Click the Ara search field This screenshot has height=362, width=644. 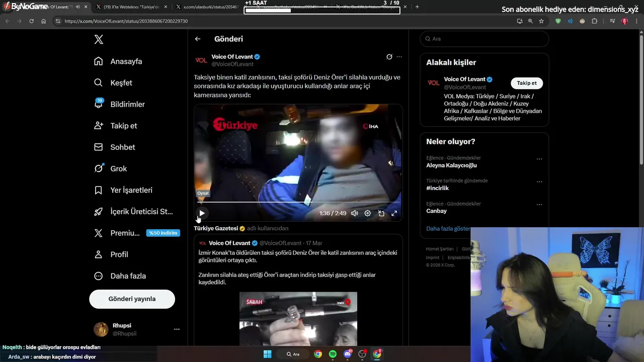pyautogui.click(x=485, y=39)
